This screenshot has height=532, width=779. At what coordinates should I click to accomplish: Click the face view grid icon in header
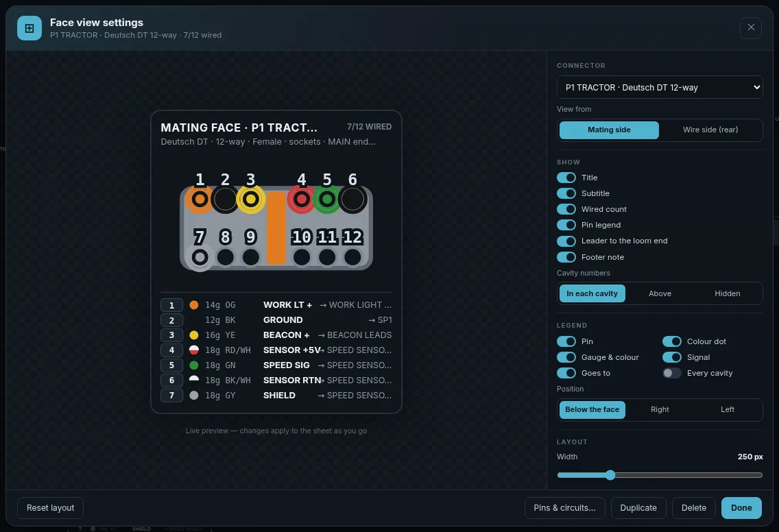pyautogui.click(x=29, y=28)
